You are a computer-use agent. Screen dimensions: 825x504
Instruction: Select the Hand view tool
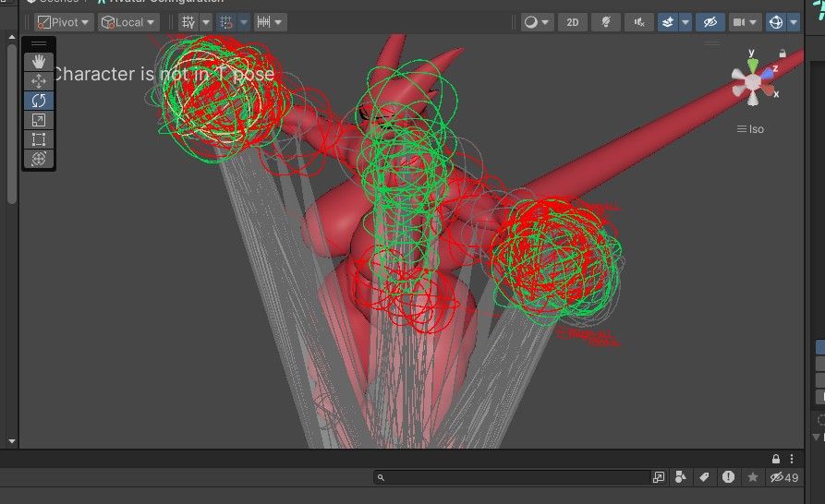click(x=39, y=62)
